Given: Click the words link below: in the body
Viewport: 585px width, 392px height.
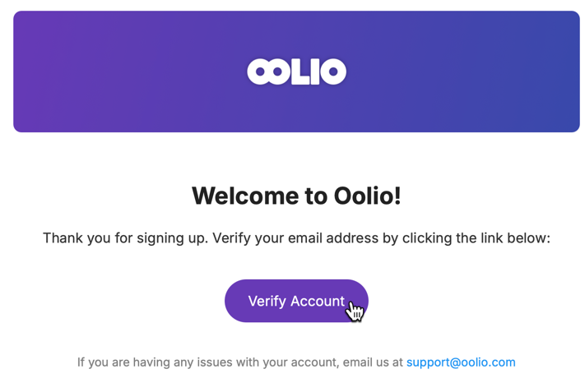Looking at the screenshot, I should [x=515, y=238].
